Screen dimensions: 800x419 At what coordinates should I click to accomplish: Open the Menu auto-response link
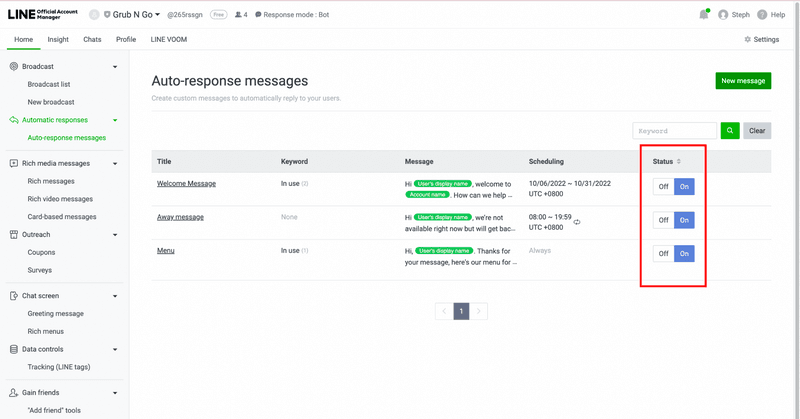[x=166, y=251]
